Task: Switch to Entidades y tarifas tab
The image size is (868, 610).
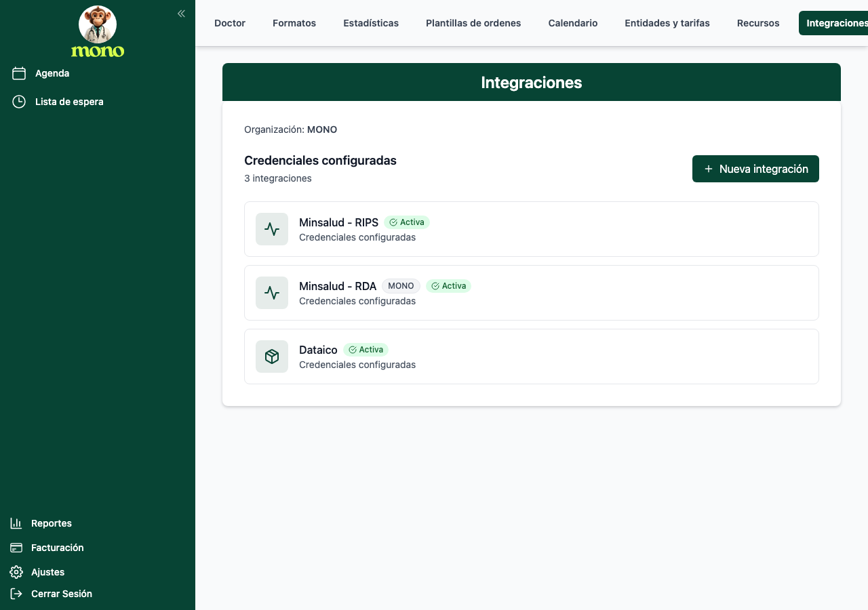Action: (x=667, y=23)
